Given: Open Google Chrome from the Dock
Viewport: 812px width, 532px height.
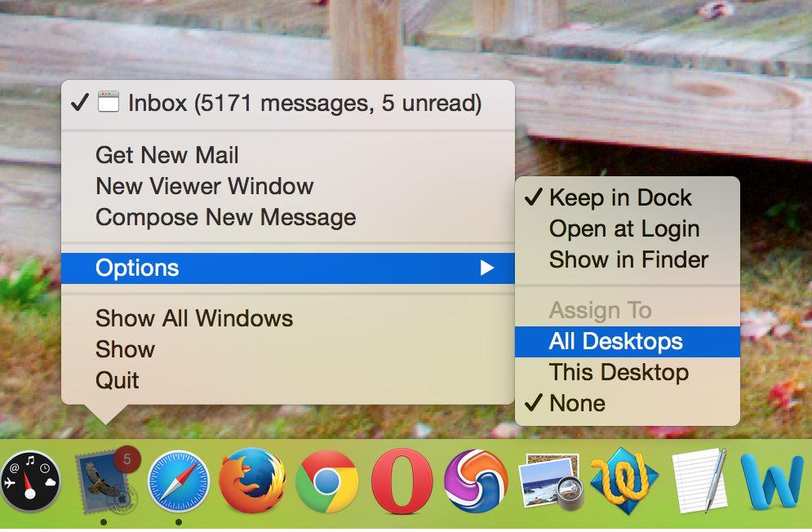Looking at the screenshot, I should coord(326,481).
